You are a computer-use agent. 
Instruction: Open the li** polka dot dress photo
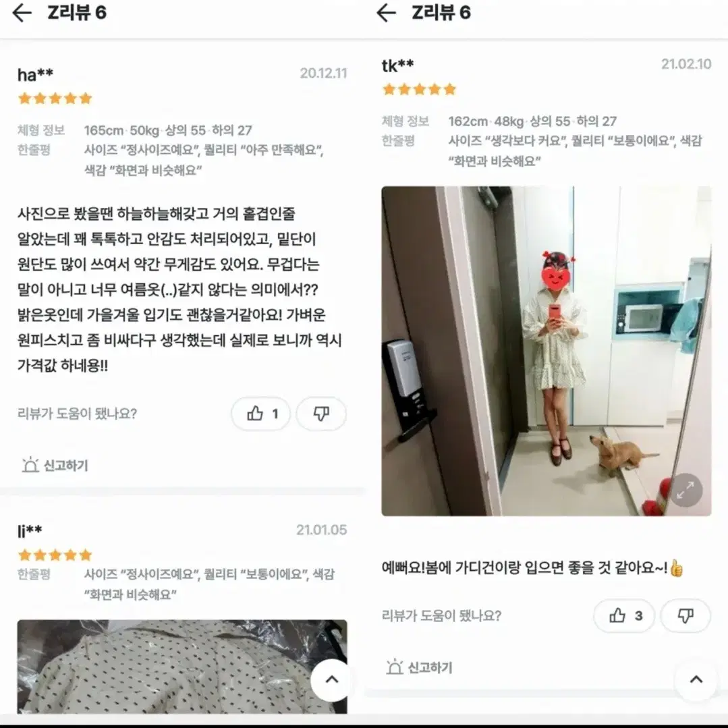(182, 666)
